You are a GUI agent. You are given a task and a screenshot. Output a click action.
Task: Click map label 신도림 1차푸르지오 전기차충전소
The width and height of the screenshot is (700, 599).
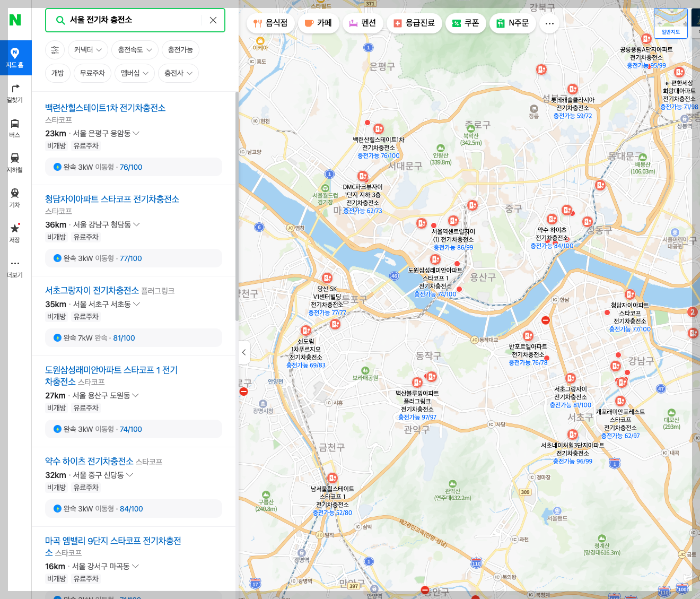(306, 353)
